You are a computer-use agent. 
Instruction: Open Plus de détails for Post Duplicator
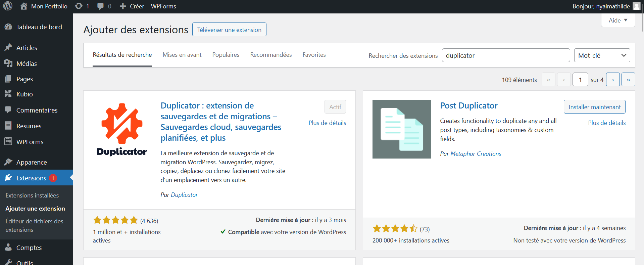[x=607, y=123]
